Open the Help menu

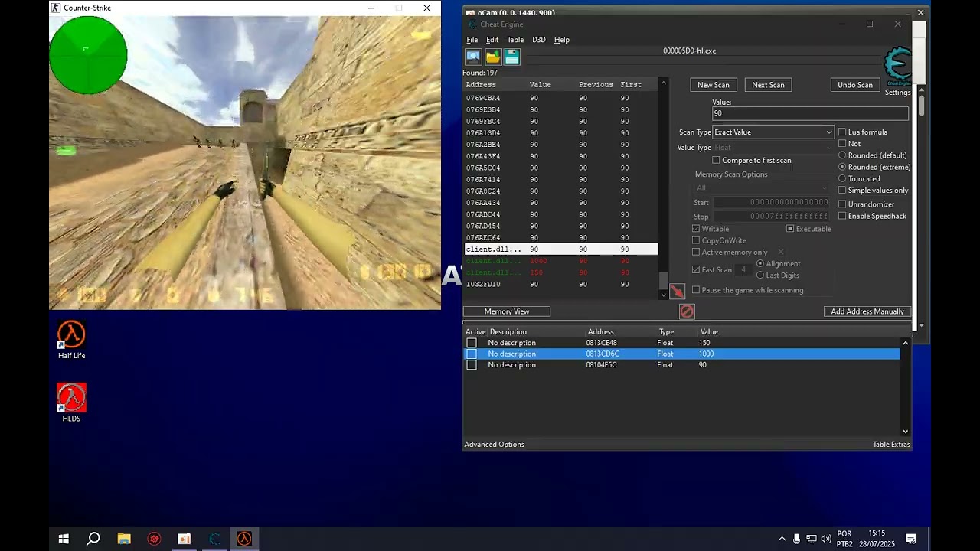(x=562, y=40)
